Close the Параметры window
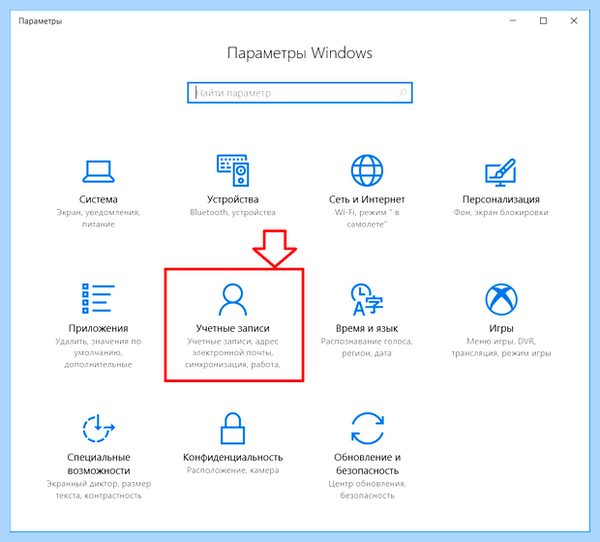This screenshot has width=600, height=542. coord(574,21)
